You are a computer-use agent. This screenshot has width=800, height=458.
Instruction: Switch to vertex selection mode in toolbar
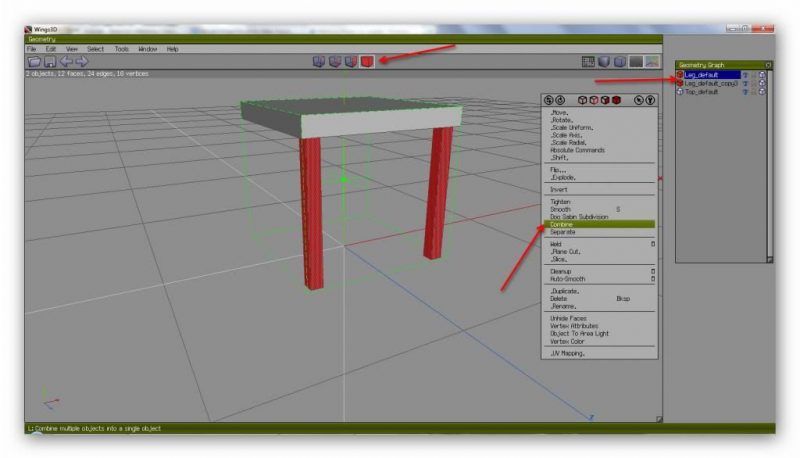[x=319, y=61]
